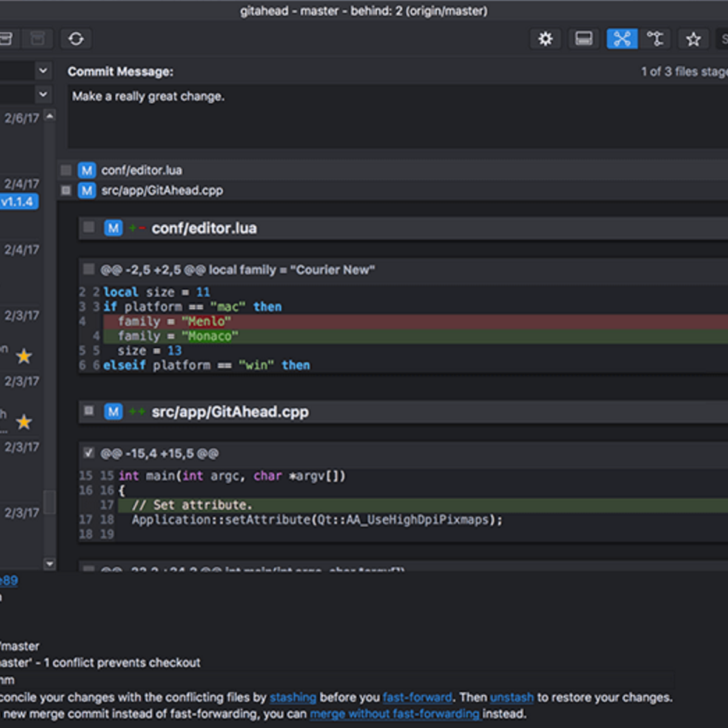The height and width of the screenshot is (728, 728).
Task: Click the 'elseif platform == "win" then' line
Action: (206, 365)
